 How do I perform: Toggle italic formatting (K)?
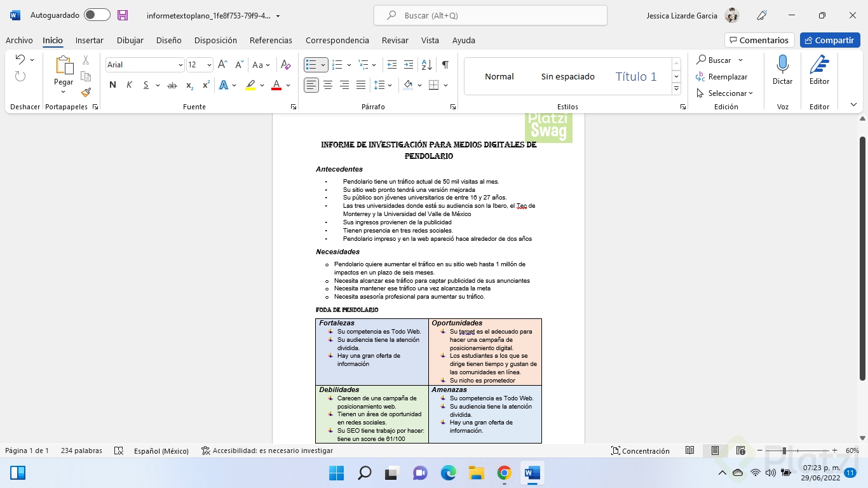click(129, 85)
